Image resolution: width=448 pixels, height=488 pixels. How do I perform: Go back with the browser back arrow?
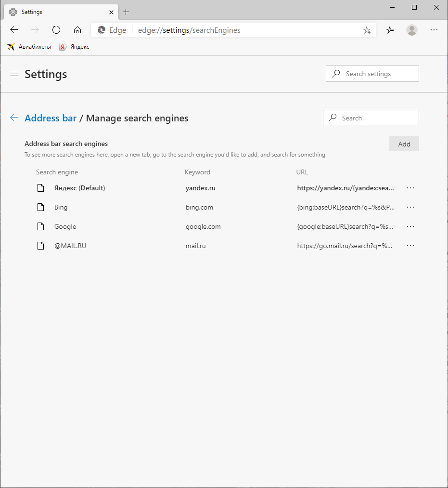pyautogui.click(x=14, y=30)
